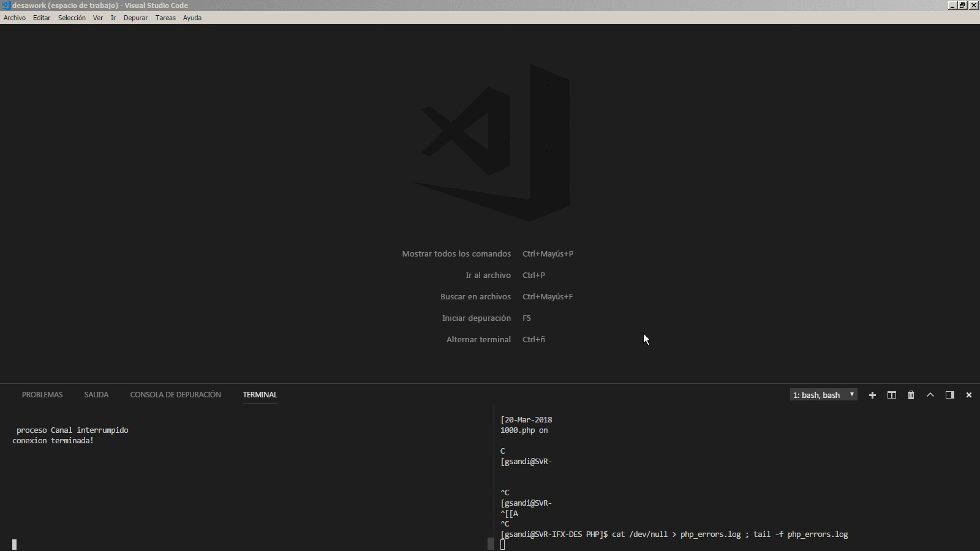980x551 pixels.
Task: Select the TERMINAL tab
Action: 260,395
